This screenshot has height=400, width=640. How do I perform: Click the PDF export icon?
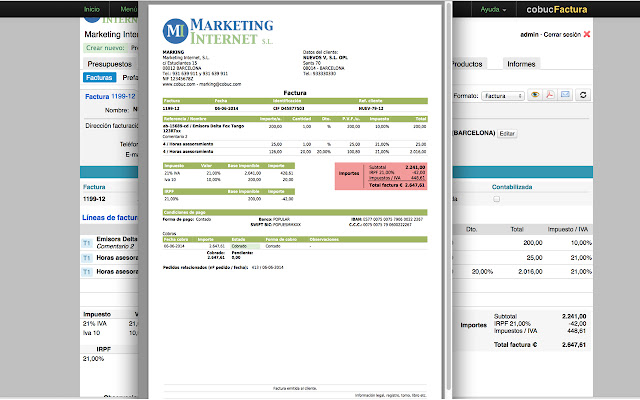tap(549, 96)
